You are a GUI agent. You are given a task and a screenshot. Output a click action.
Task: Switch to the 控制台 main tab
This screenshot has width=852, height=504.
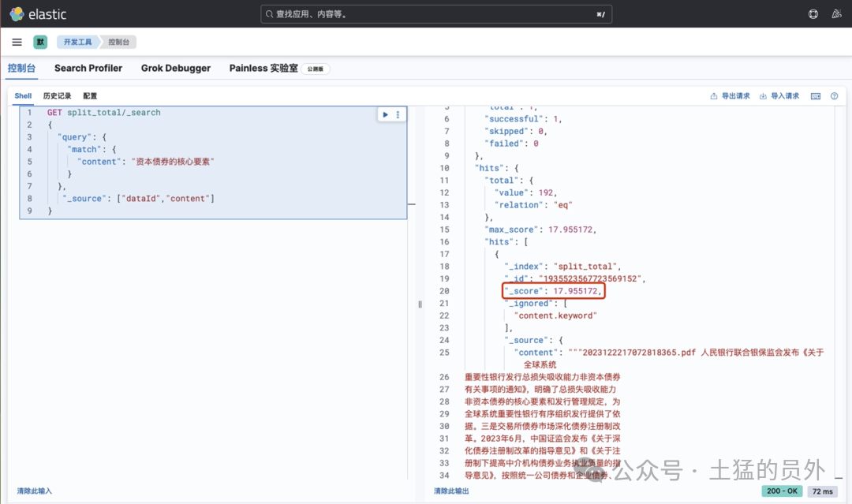[x=22, y=68]
